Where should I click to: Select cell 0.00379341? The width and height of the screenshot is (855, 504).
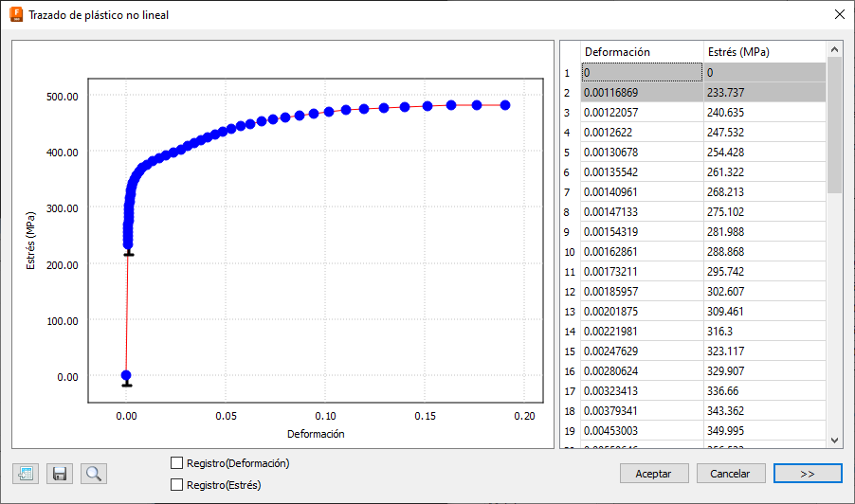pyautogui.click(x=642, y=411)
